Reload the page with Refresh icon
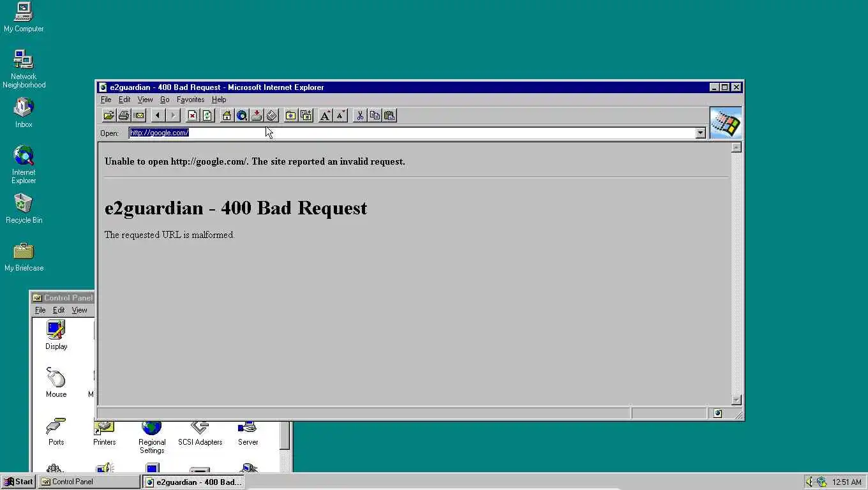The width and height of the screenshot is (868, 490). pyautogui.click(x=207, y=115)
